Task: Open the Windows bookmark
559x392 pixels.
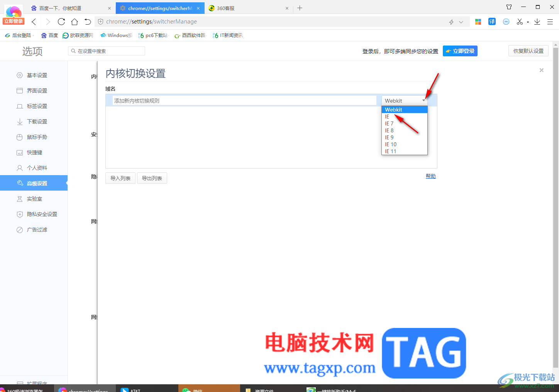Action: tap(116, 35)
